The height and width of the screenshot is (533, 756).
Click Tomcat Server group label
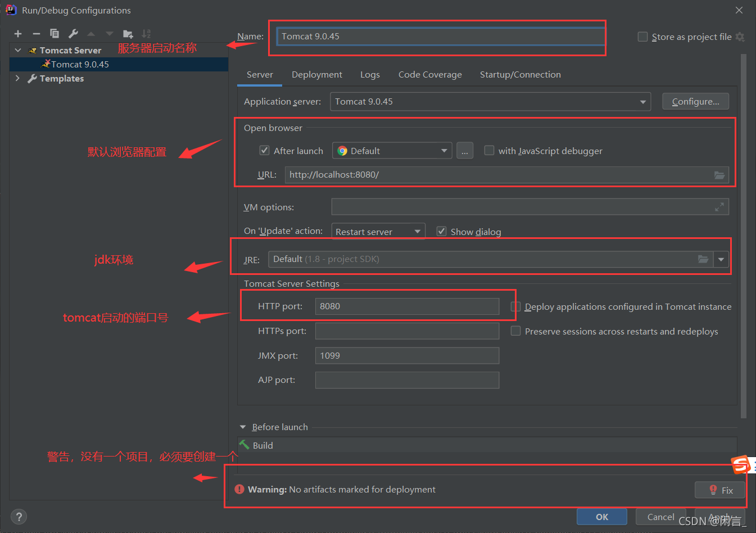click(70, 51)
